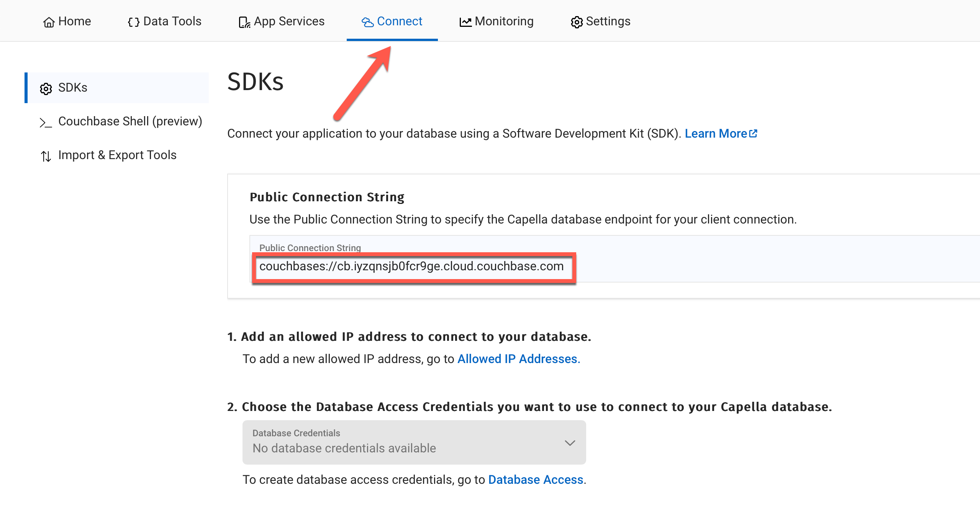Open Couchbase Shell (preview) in sidebar

pos(121,122)
